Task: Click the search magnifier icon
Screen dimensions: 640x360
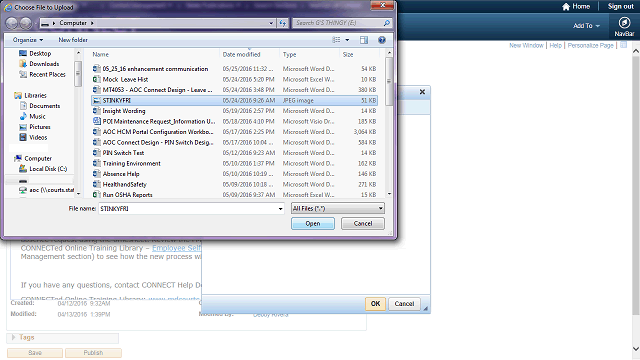Action: 387,23
